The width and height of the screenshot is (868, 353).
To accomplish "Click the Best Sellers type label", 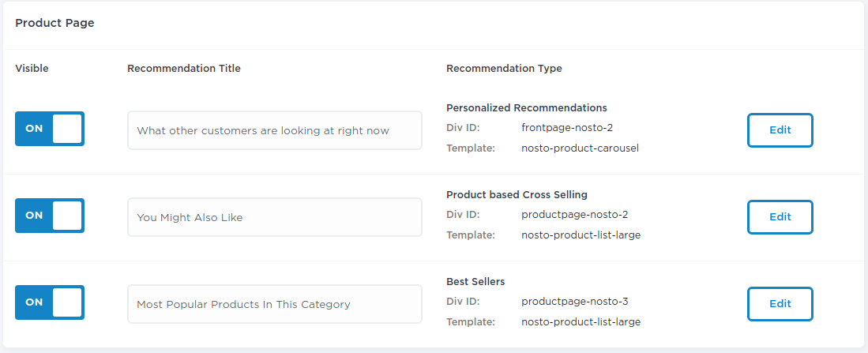I will (x=475, y=282).
